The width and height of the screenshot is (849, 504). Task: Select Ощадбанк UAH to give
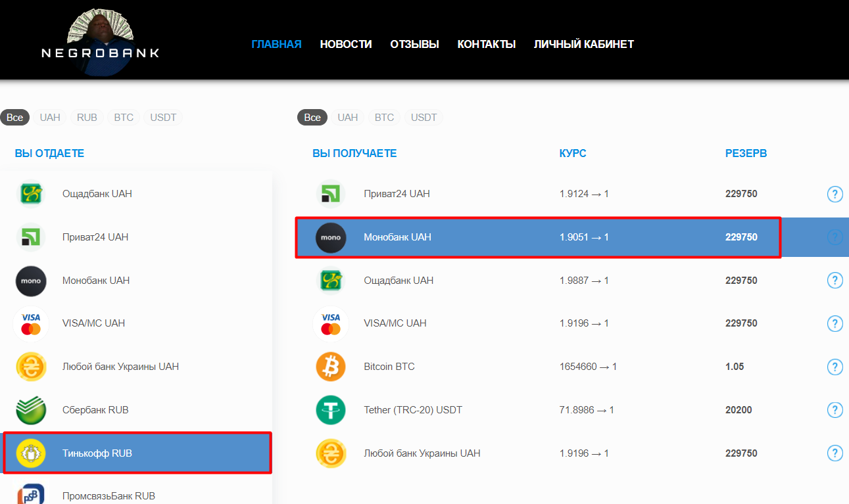[136, 194]
